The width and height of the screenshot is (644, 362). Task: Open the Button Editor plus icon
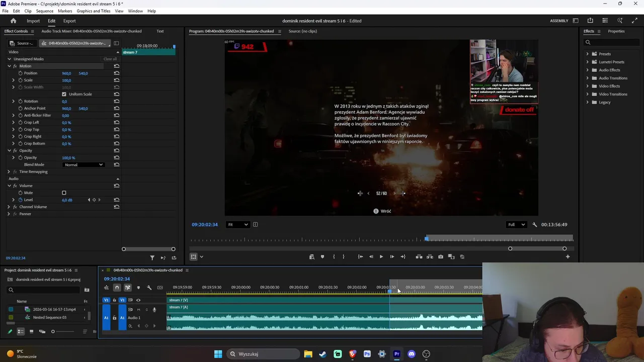(568, 257)
